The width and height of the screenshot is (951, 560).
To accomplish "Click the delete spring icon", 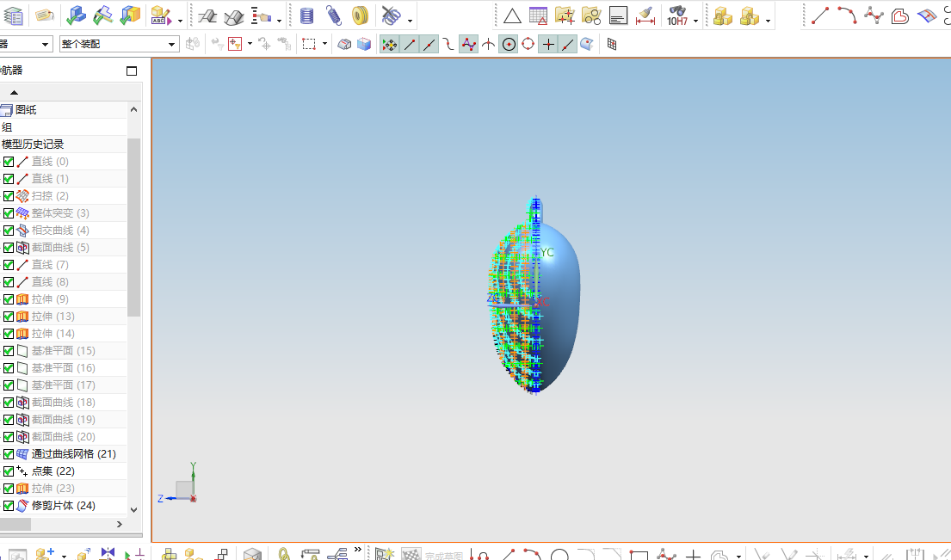I will (x=392, y=15).
